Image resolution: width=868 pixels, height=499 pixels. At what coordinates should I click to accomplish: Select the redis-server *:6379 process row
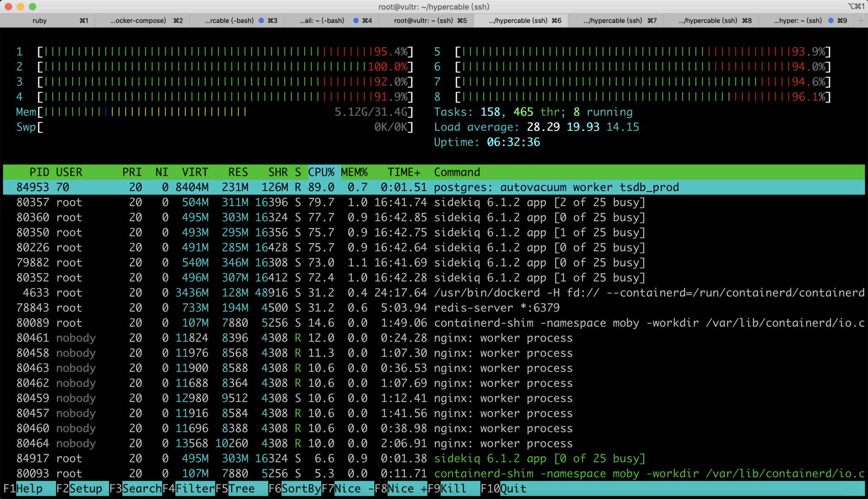(x=434, y=308)
